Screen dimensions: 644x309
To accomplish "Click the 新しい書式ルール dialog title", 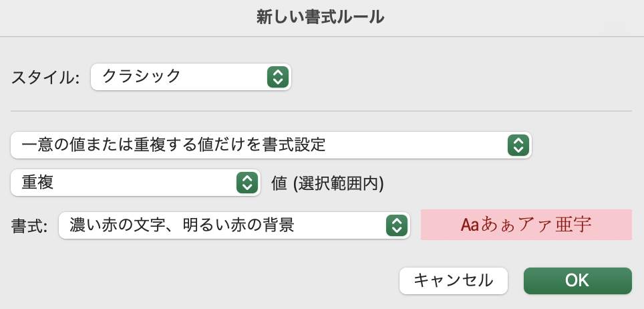I will (x=321, y=17).
